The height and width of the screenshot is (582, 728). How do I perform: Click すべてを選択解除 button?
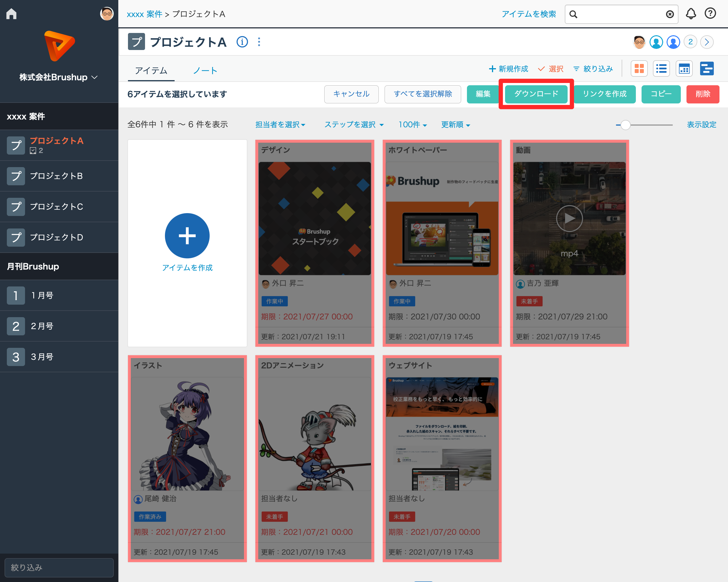(x=423, y=94)
